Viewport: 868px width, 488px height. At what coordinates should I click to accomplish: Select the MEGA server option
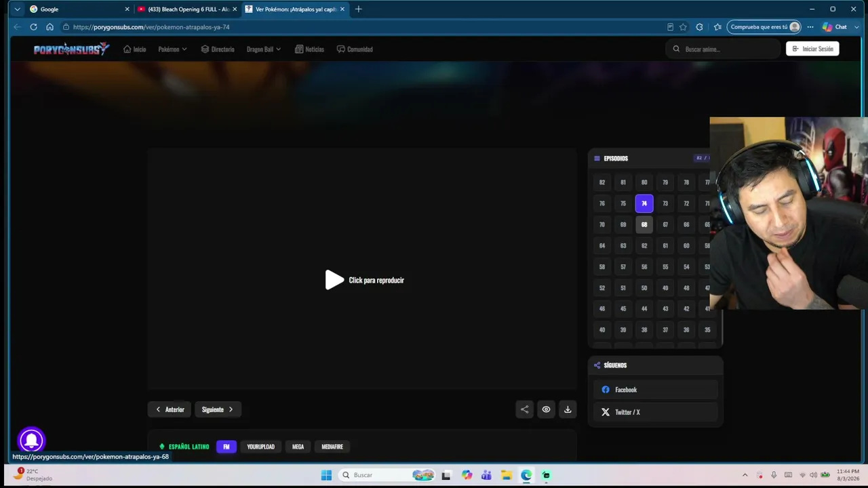point(298,447)
